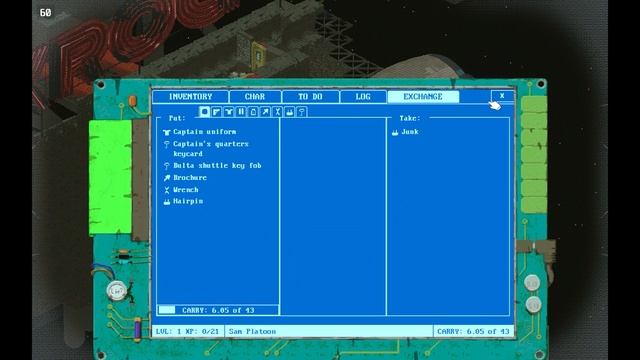Click junk icon beside Hairpin
Image resolution: width=640 pixels, height=360 pixels.
(167, 202)
